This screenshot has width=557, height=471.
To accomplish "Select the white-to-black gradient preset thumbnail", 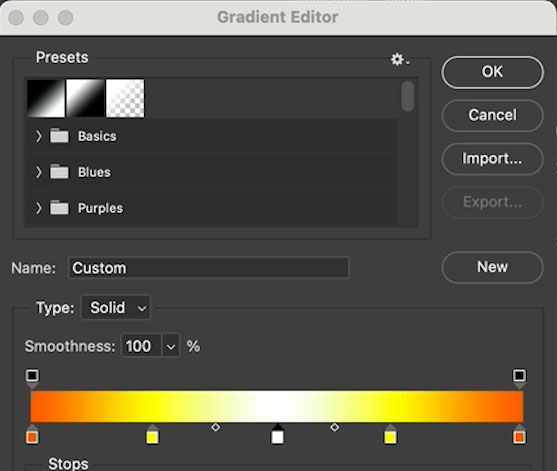I will [86, 98].
